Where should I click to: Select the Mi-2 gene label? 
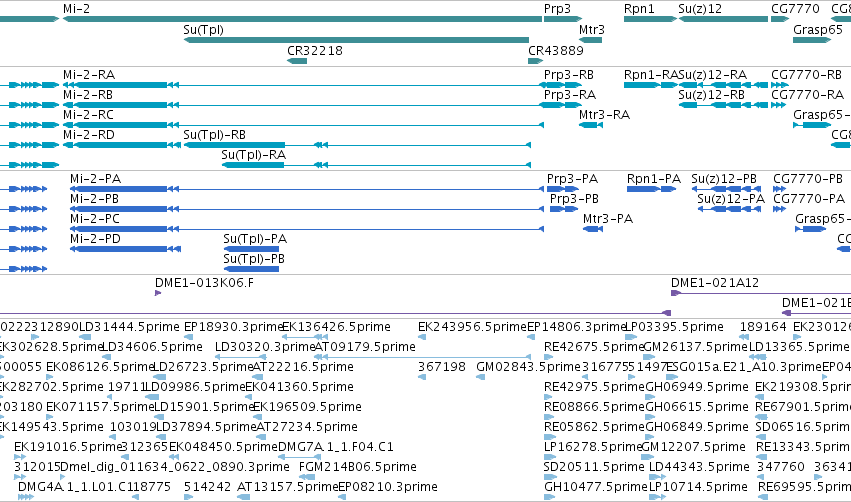[x=77, y=9]
